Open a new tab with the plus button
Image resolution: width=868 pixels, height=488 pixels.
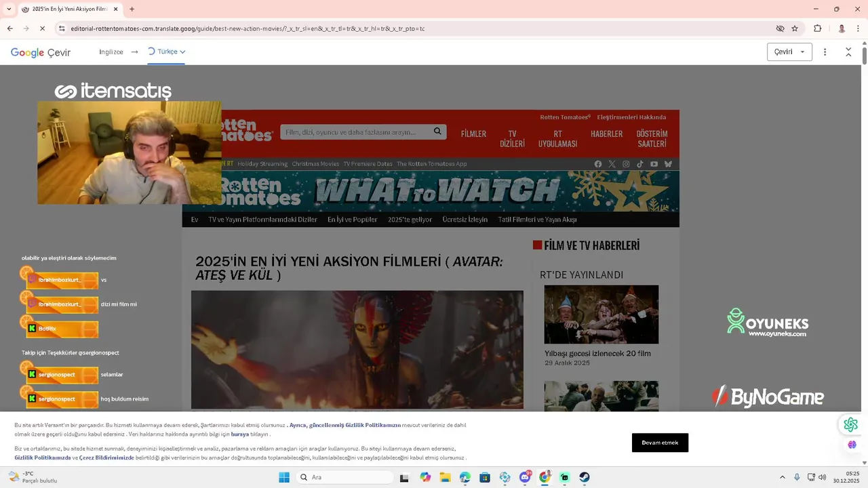(132, 9)
